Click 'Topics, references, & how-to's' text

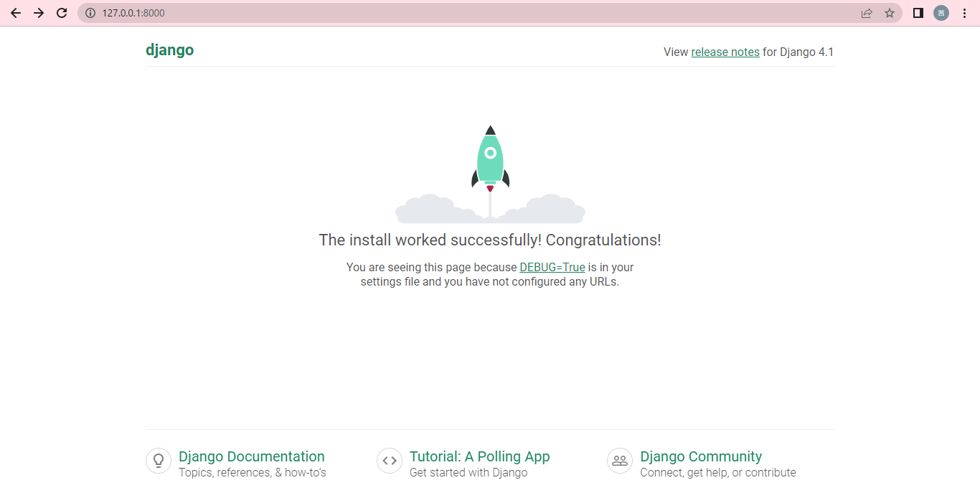click(x=253, y=472)
